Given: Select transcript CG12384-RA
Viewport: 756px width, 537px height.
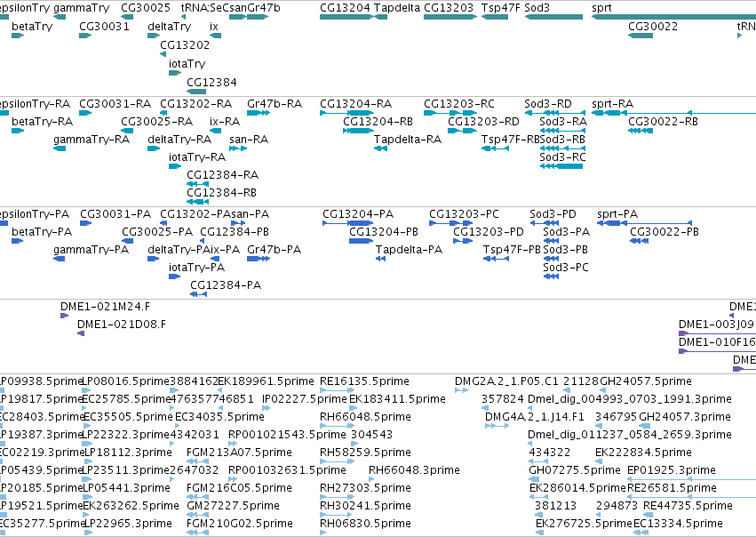Looking at the screenshot, I should (x=198, y=184).
